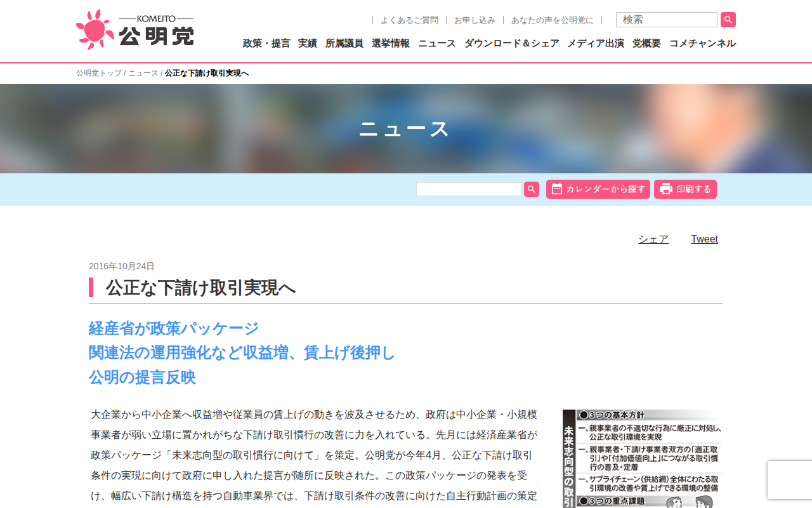Click the Komeito party logo
Screen dimensions: 812x508
pyautogui.click(x=135, y=30)
